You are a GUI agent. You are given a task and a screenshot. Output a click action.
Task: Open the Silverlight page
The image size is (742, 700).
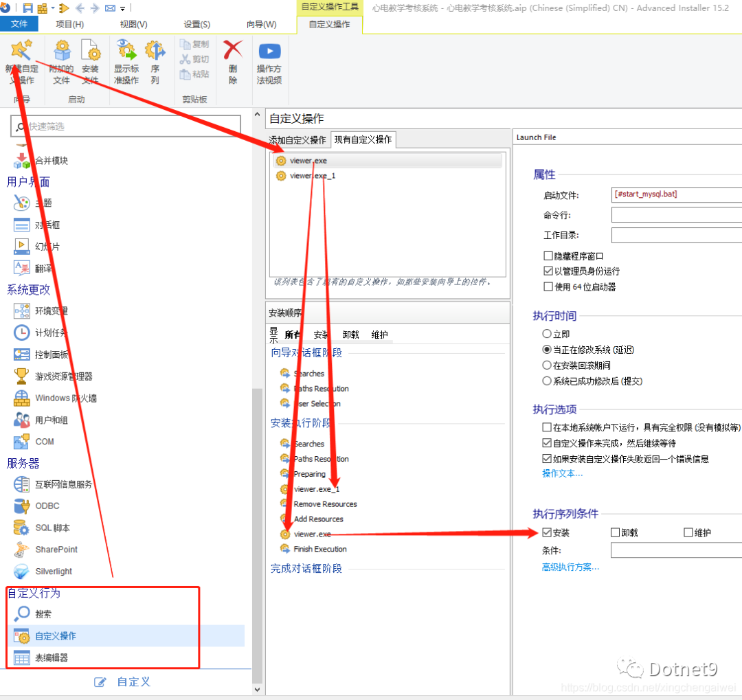43,572
